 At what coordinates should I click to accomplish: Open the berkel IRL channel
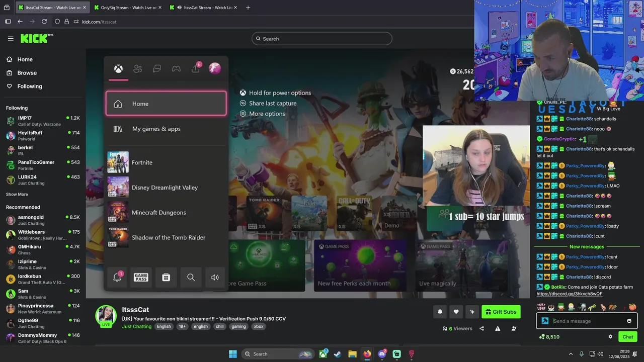[x=43, y=150]
